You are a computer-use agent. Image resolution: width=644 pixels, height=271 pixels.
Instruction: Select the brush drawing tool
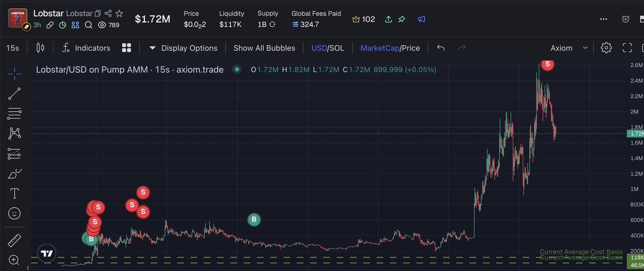14,173
